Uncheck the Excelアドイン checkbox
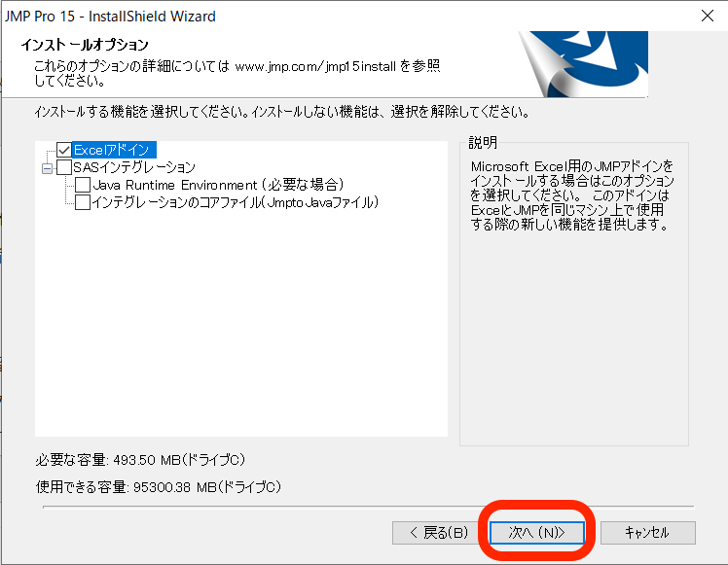The height and width of the screenshot is (565, 728). coord(64,150)
